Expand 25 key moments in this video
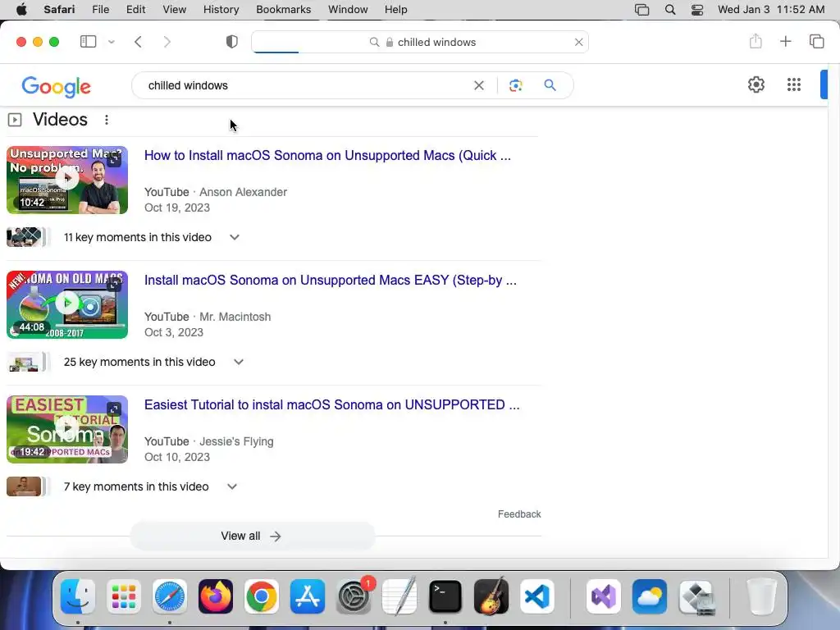This screenshot has height=630, width=840. (x=239, y=362)
